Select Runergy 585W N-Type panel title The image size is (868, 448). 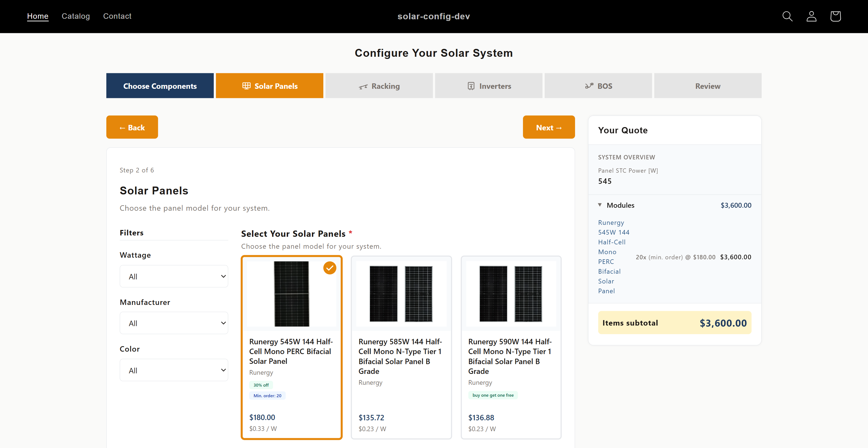tap(400, 356)
